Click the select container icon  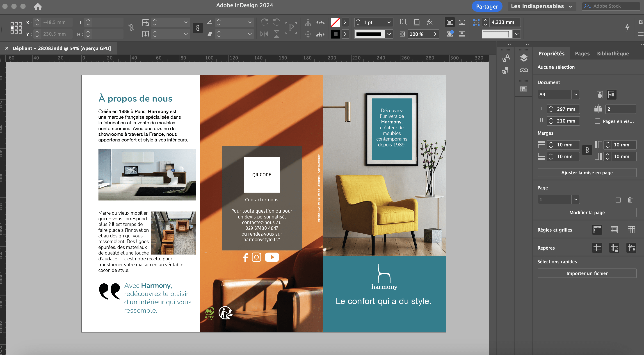coord(308,22)
